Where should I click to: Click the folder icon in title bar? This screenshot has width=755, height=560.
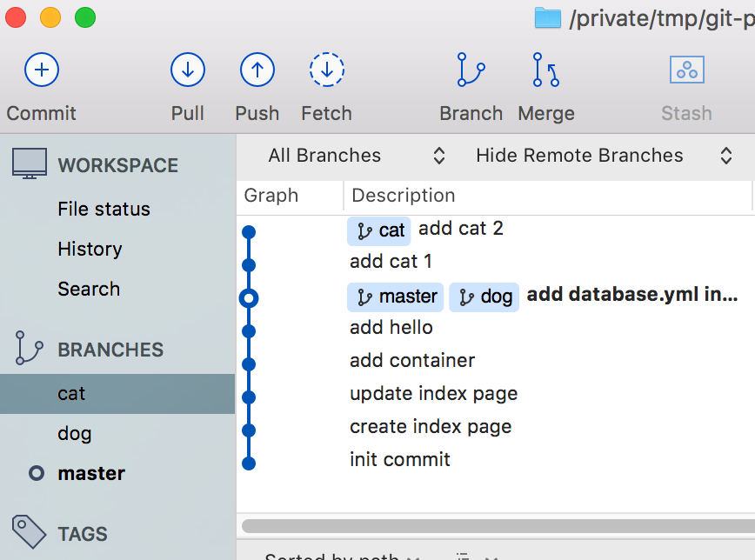pos(547,17)
